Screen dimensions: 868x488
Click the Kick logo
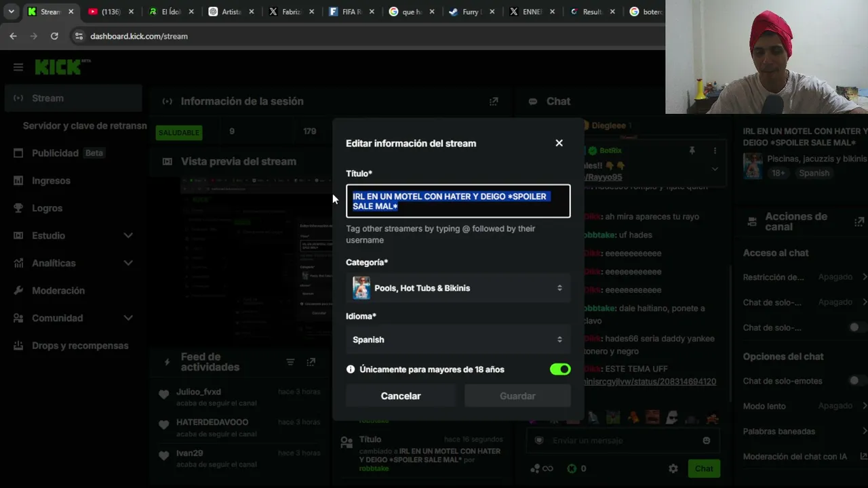click(61, 66)
